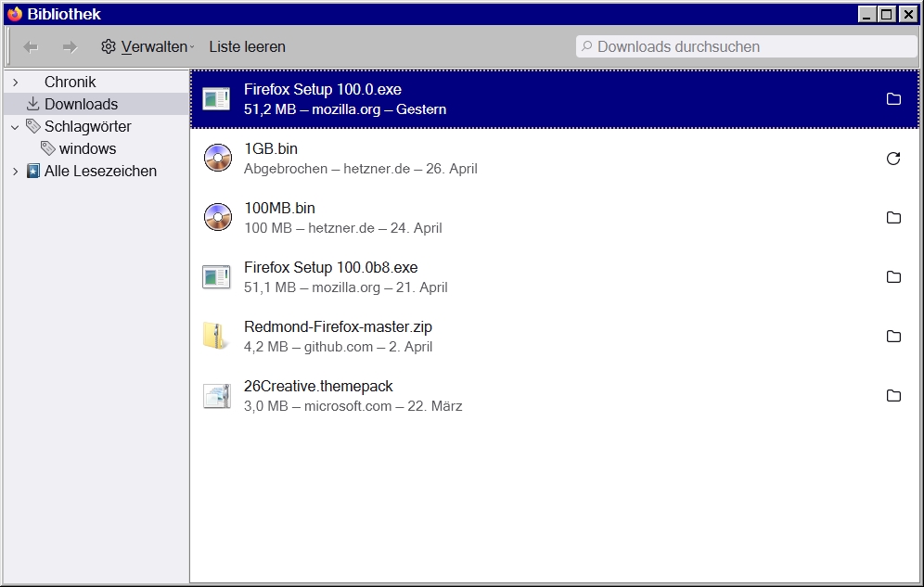The height and width of the screenshot is (587, 924).
Task: Click '3,0 MB – microsoft.com – 22. März' details
Action: pos(353,406)
